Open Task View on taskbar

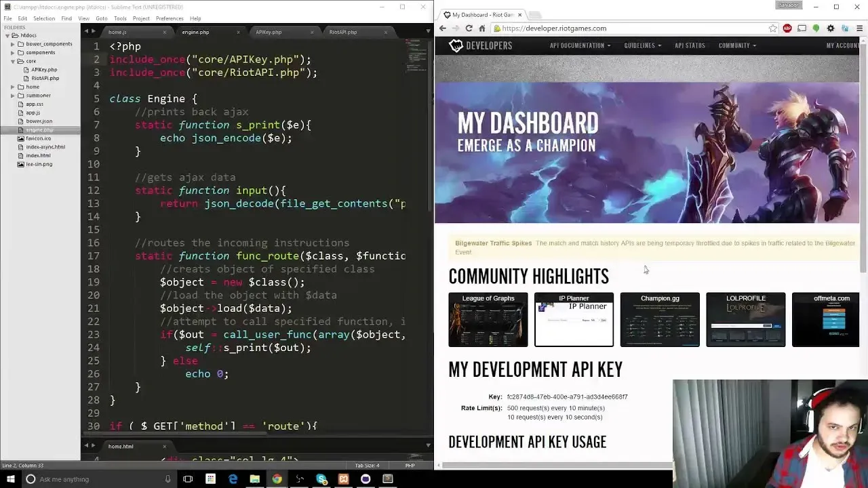[x=188, y=479]
